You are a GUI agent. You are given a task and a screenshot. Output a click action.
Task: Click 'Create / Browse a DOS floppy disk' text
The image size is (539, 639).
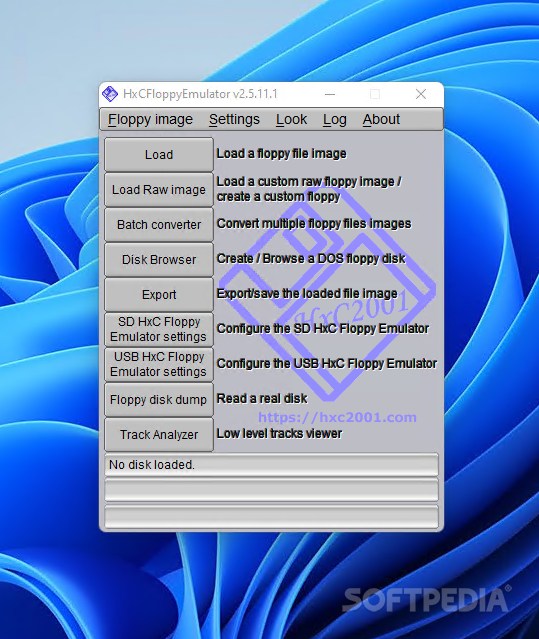[311, 259]
